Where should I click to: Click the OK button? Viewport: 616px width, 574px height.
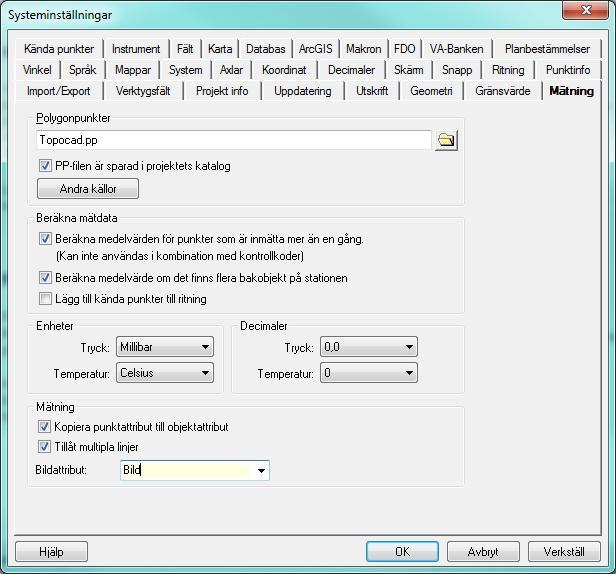[402, 552]
